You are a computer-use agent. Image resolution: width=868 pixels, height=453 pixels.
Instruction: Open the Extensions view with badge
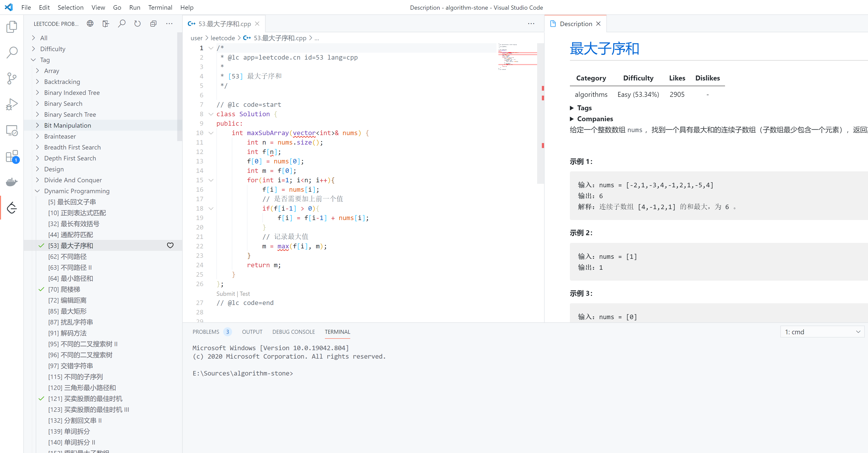tap(12, 156)
